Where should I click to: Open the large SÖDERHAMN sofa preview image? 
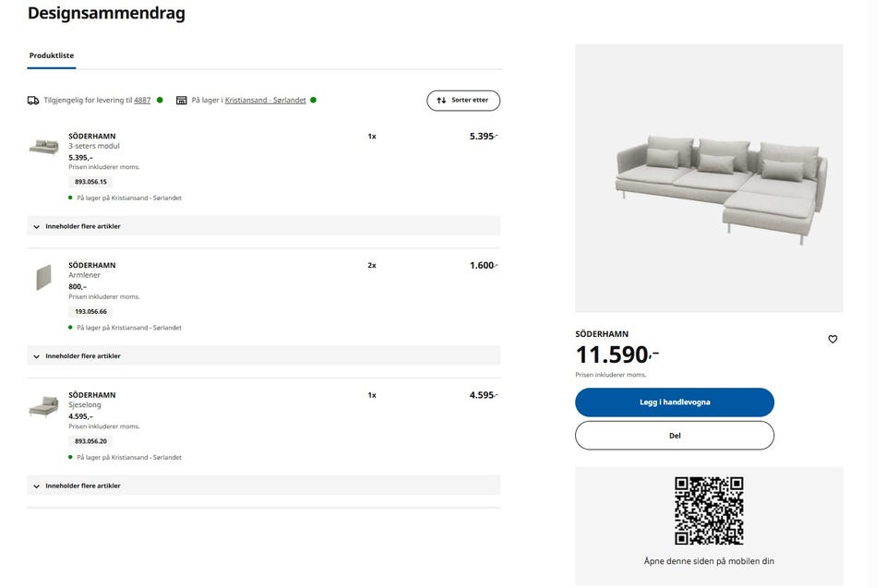(709, 178)
